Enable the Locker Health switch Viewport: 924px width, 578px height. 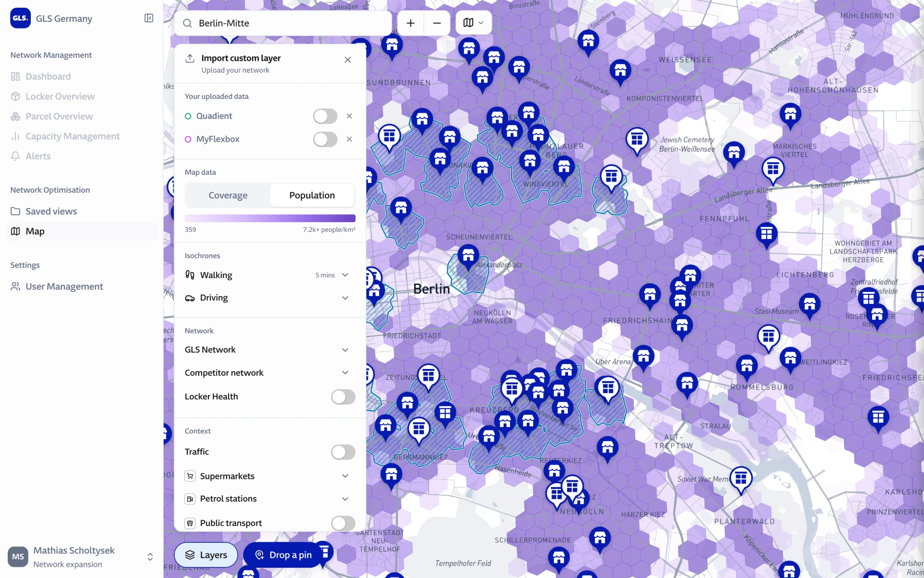tap(343, 397)
